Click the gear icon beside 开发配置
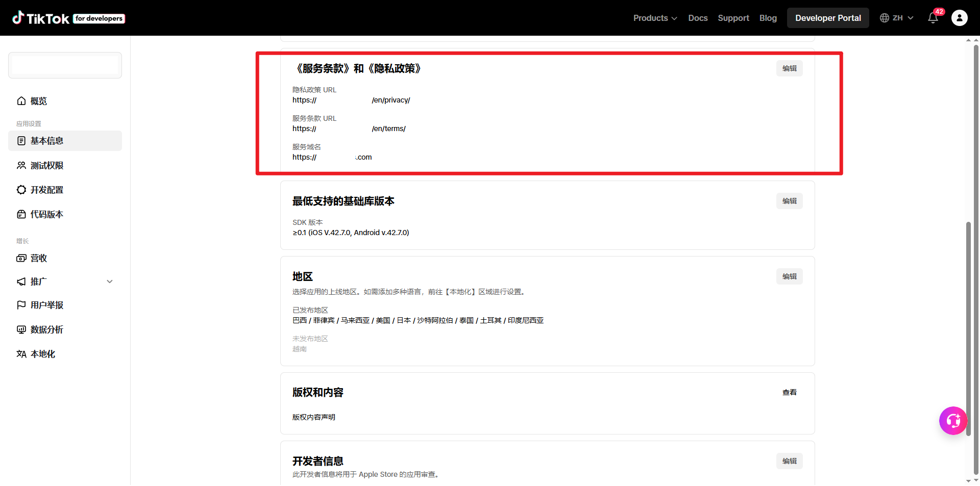 tap(21, 190)
